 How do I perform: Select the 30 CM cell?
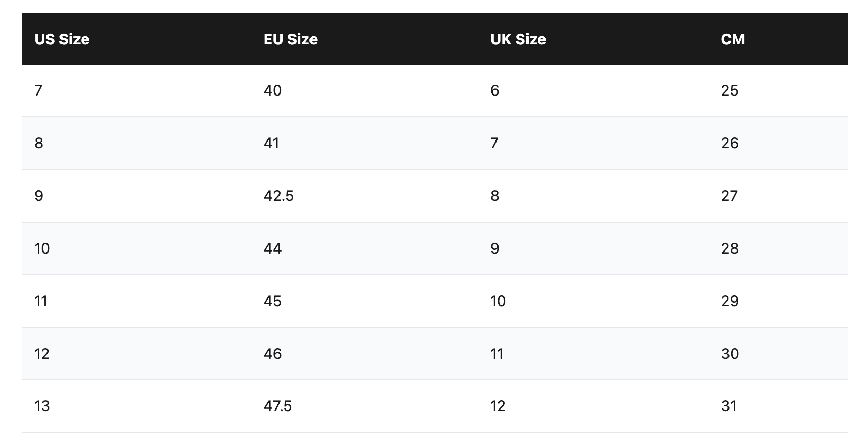pos(730,354)
